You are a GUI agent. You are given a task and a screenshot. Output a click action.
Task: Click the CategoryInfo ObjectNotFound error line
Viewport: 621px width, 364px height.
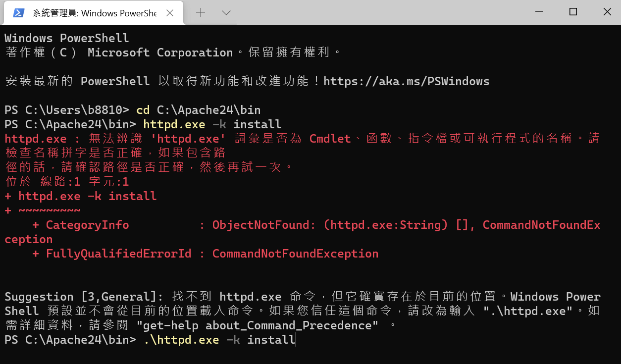(303, 232)
